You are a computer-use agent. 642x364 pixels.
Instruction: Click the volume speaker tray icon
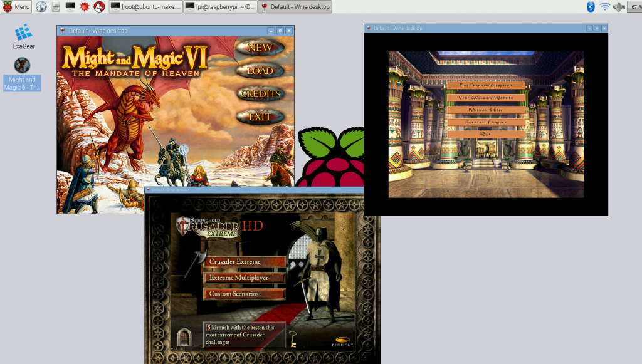coord(619,6)
